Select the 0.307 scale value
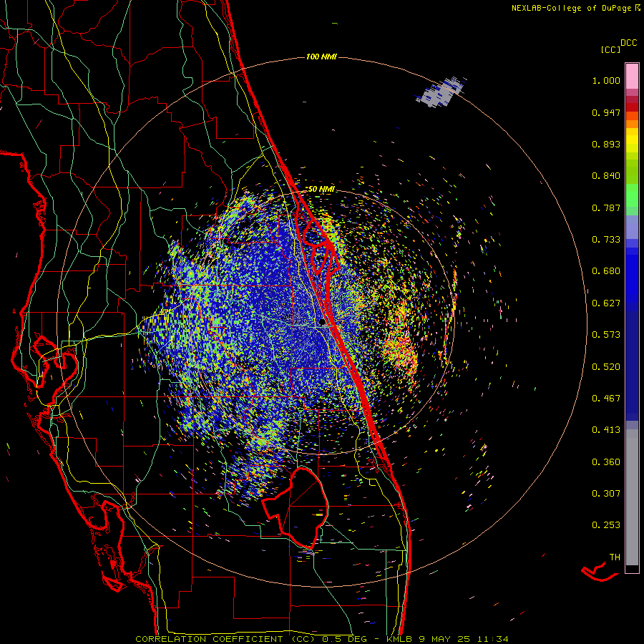The image size is (644, 644). (606, 494)
